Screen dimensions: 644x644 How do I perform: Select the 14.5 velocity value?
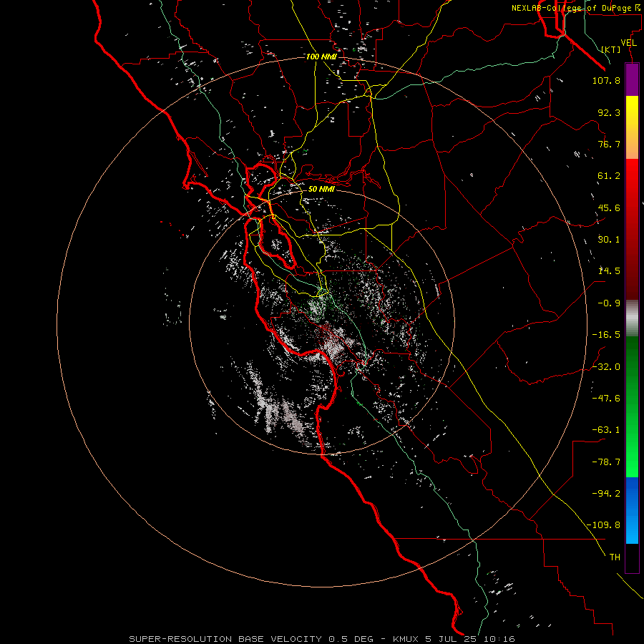pyautogui.click(x=609, y=271)
